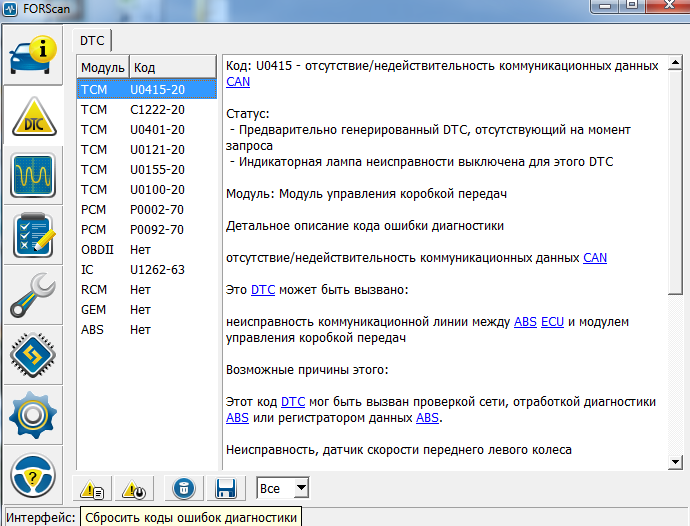
Task: Click the description scrollbar down arrow
Action: point(675,462)
